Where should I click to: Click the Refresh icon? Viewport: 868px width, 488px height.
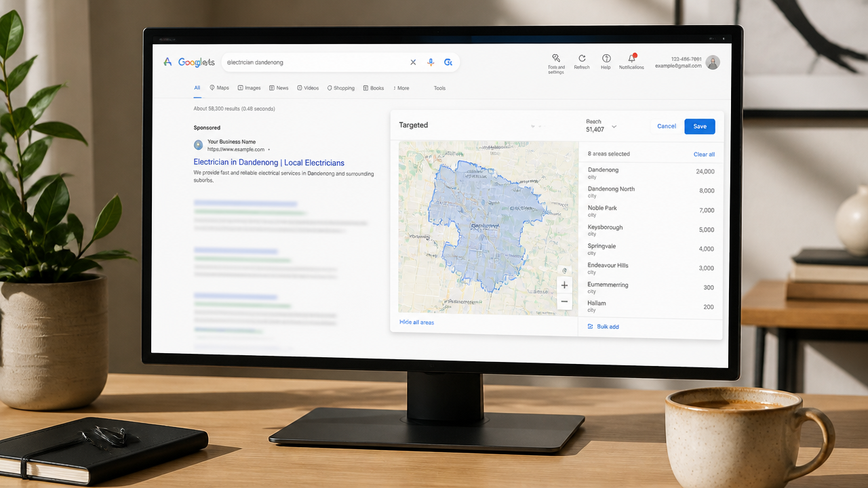582,62
